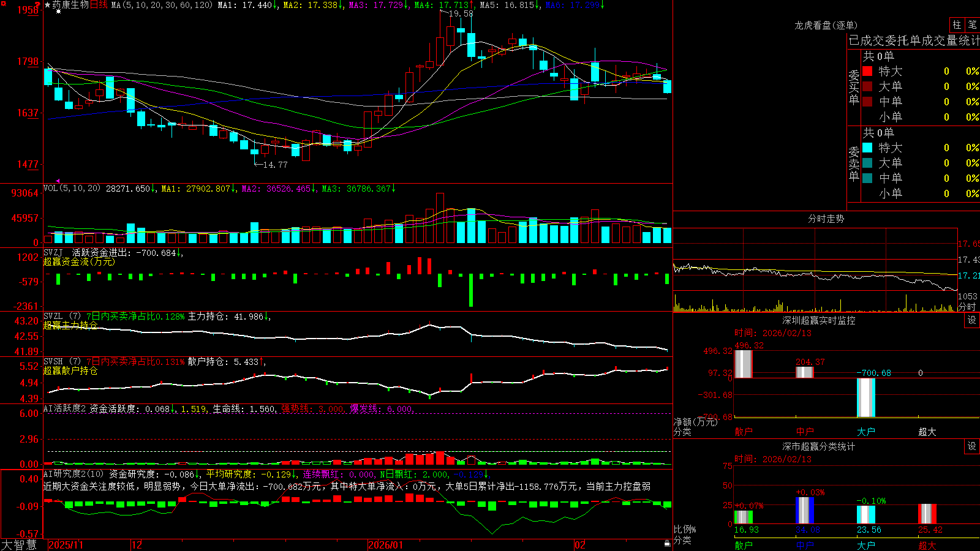Click the magenta triangle marker above VOL panel
980x551 pixels.
pos(58,181)
